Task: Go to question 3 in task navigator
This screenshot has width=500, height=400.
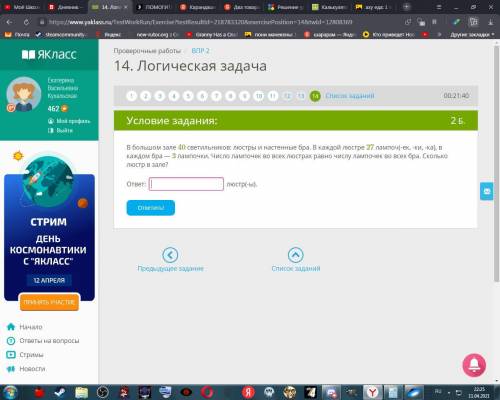Action: click(160, 96)
